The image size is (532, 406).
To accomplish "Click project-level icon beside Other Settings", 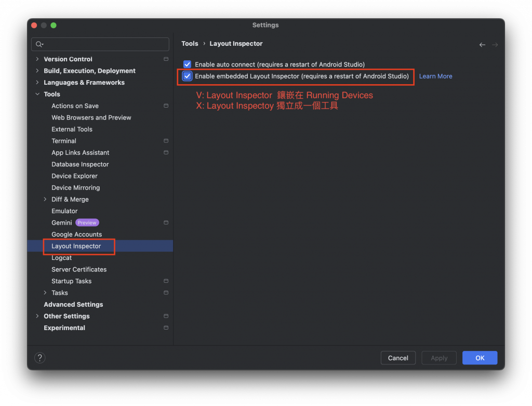I will pos(166,316).
